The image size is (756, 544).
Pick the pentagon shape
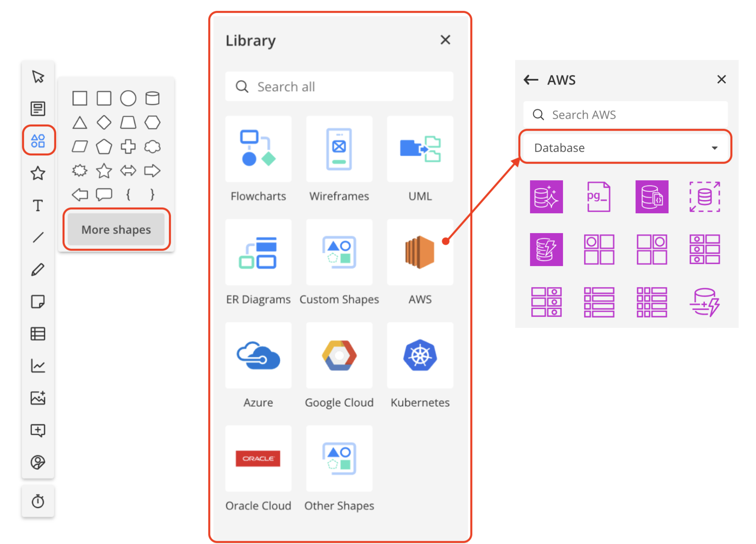104,147
